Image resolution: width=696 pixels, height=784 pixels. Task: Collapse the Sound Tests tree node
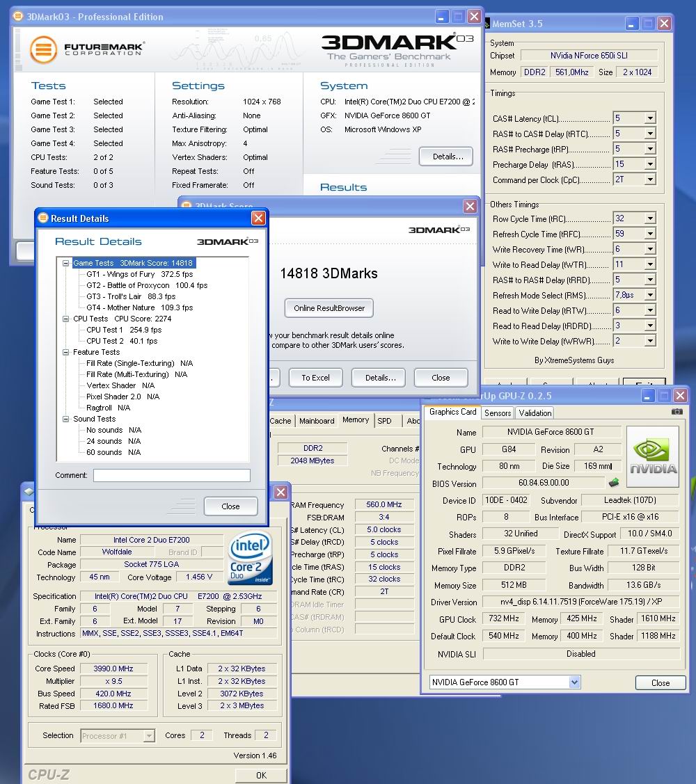point(65,419)
